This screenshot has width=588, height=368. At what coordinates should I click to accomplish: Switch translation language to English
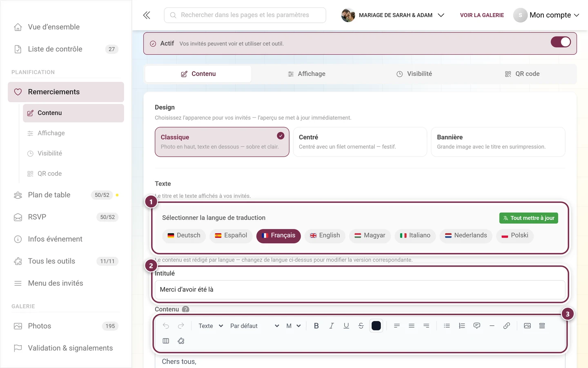(325, 236)
